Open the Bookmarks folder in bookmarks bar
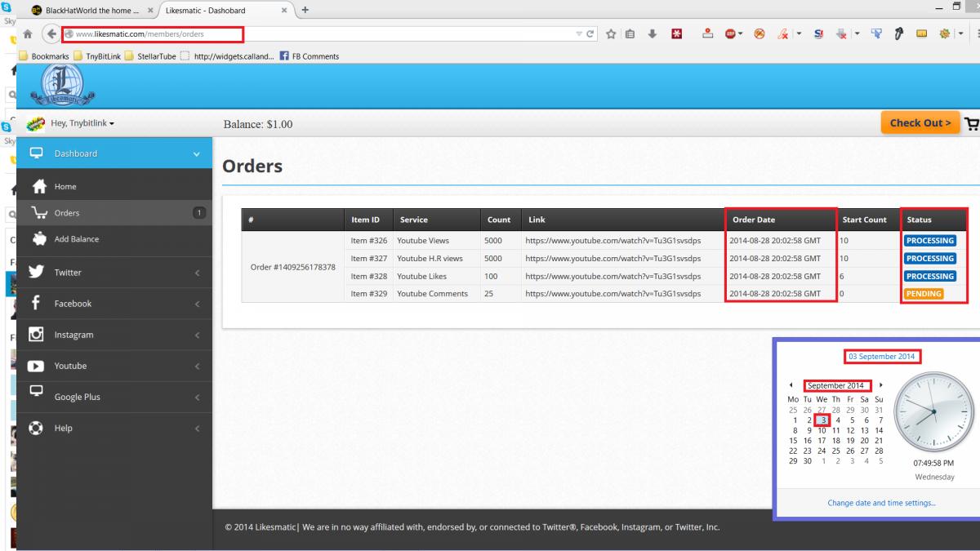 (46, 56)
